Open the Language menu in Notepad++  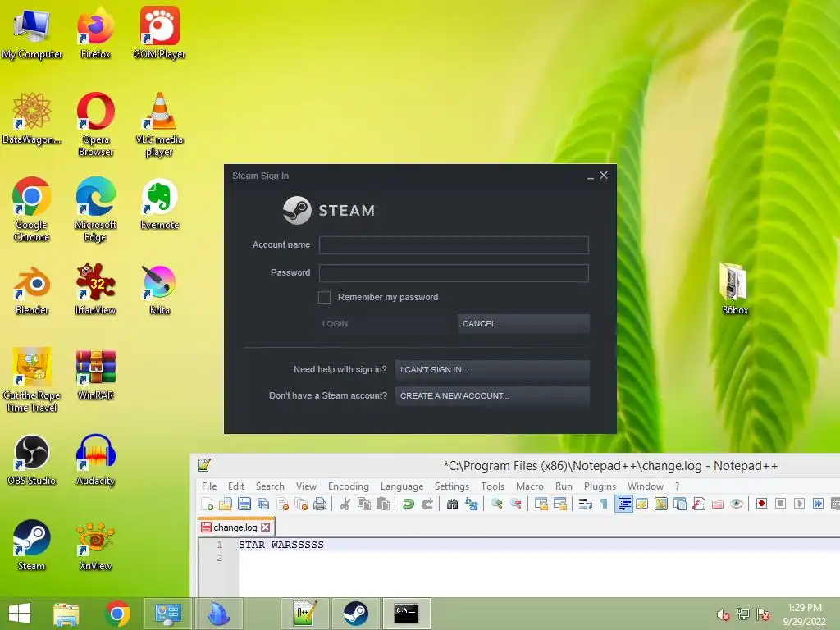coord(402,486)
